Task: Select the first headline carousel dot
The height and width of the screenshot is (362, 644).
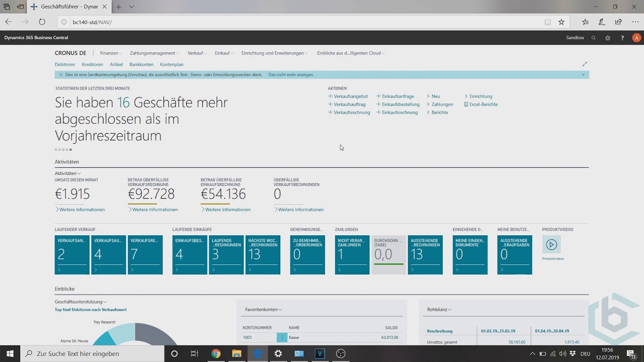Action: (56, 149)
